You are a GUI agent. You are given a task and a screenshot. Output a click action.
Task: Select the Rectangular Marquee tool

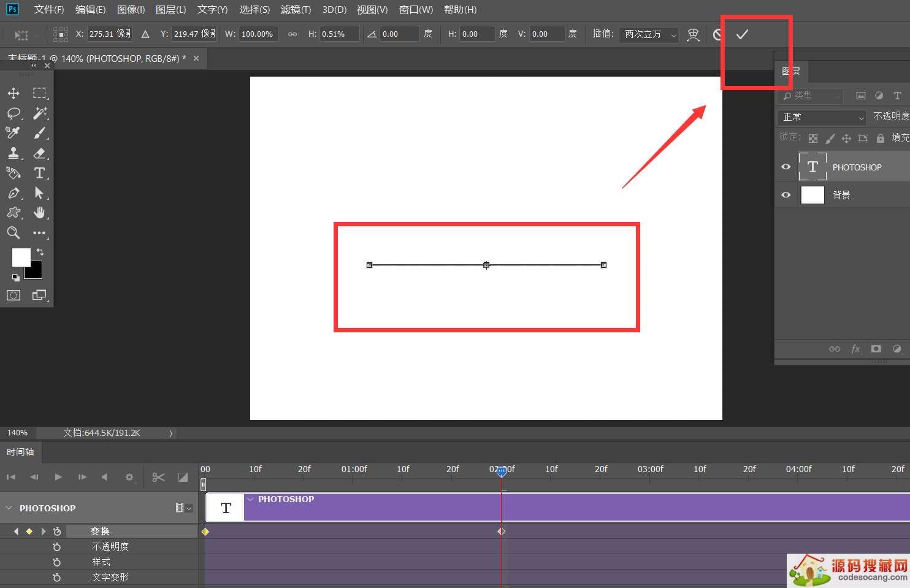pyautogui.click(x=40, y=93)
